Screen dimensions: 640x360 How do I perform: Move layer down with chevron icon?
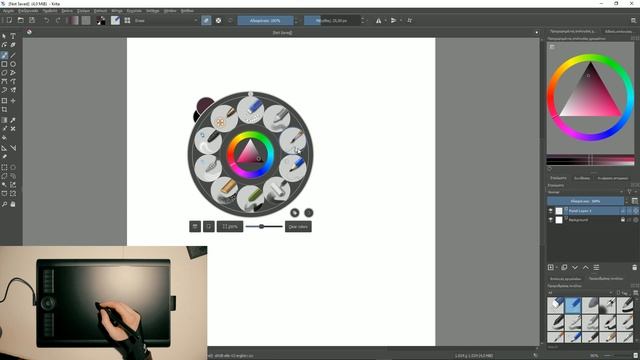click(575, 267)
